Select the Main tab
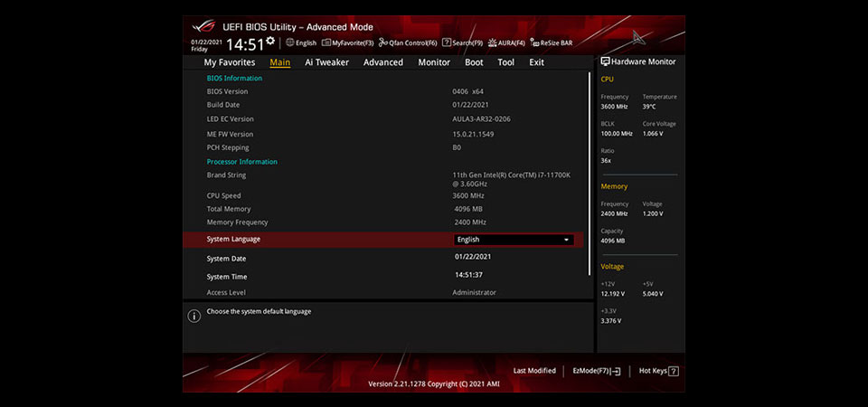This screenshot has height=407, width=868. point(279,62)
